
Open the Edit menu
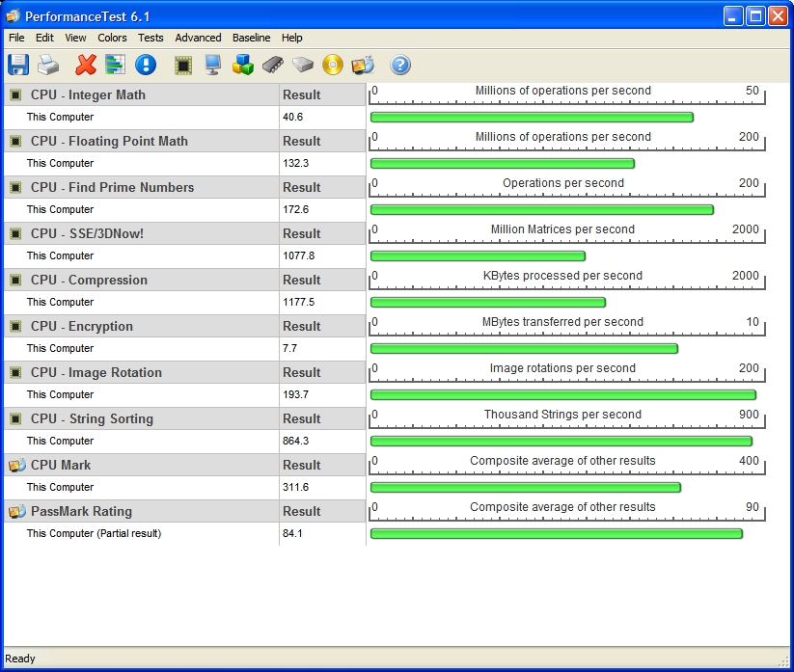pyautogui.click(x=44, y=38)
